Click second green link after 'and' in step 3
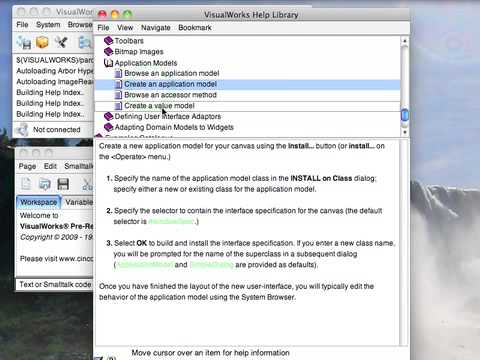This screenshot has height=360, width=480. tap(211, 265)
